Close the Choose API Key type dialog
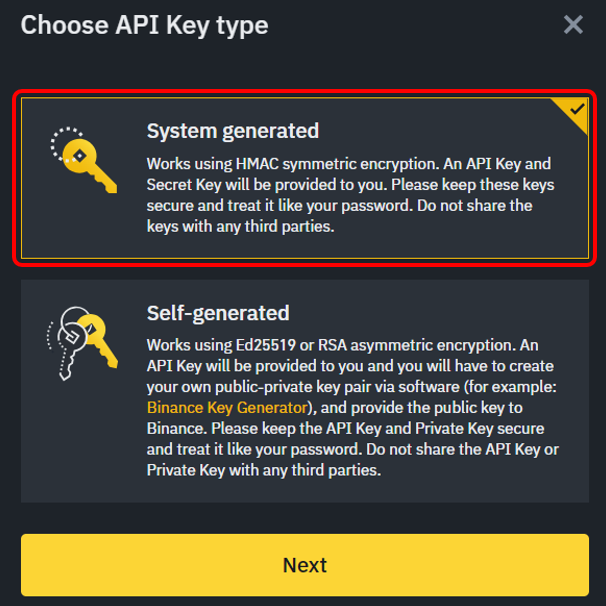 click(573, 25)
